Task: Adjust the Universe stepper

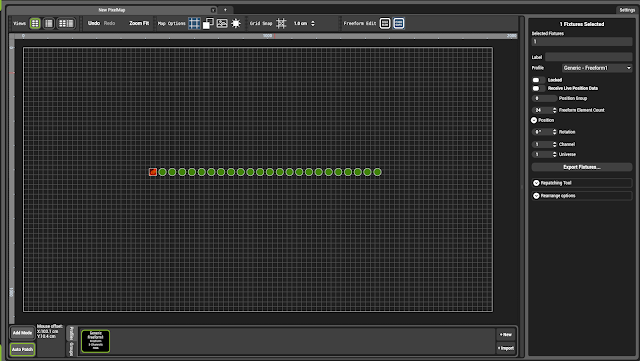Action: coord(554,154)
